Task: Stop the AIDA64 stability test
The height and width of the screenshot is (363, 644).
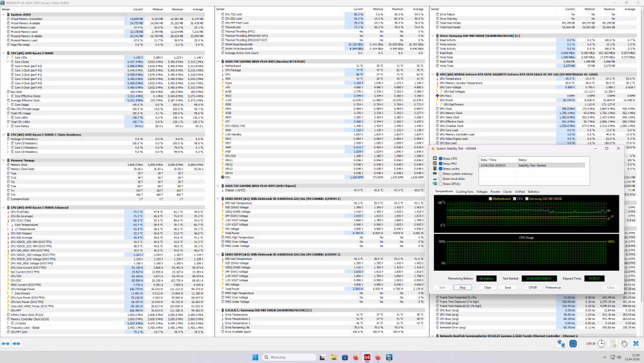Action: [462, 288]
